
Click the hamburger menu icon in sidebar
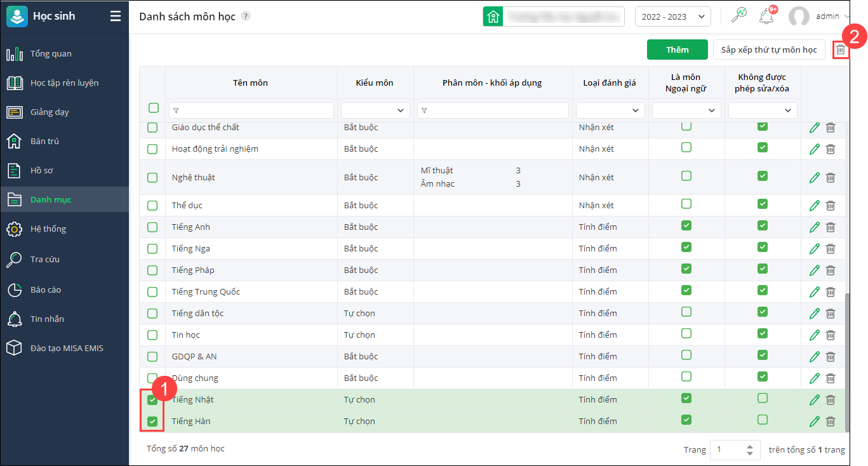click(115, 17)
